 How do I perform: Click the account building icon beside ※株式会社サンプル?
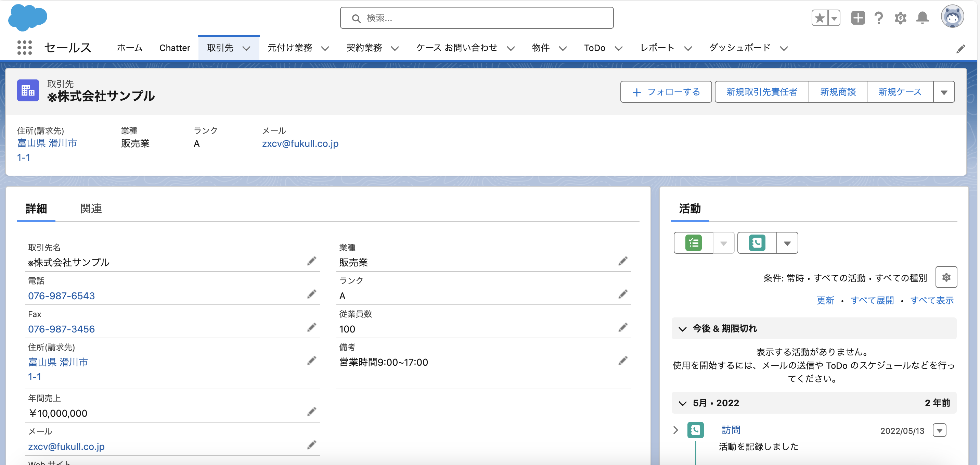[x=28, y=91]
